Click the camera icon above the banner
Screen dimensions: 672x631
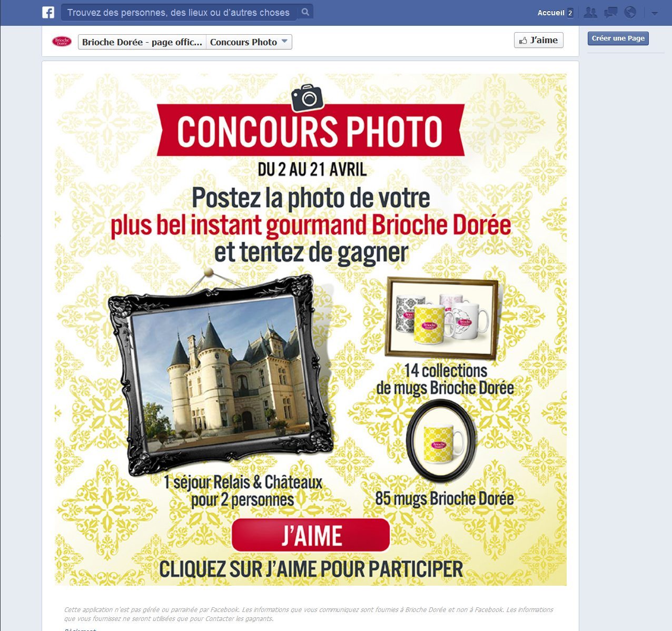(x=308, y=97)
